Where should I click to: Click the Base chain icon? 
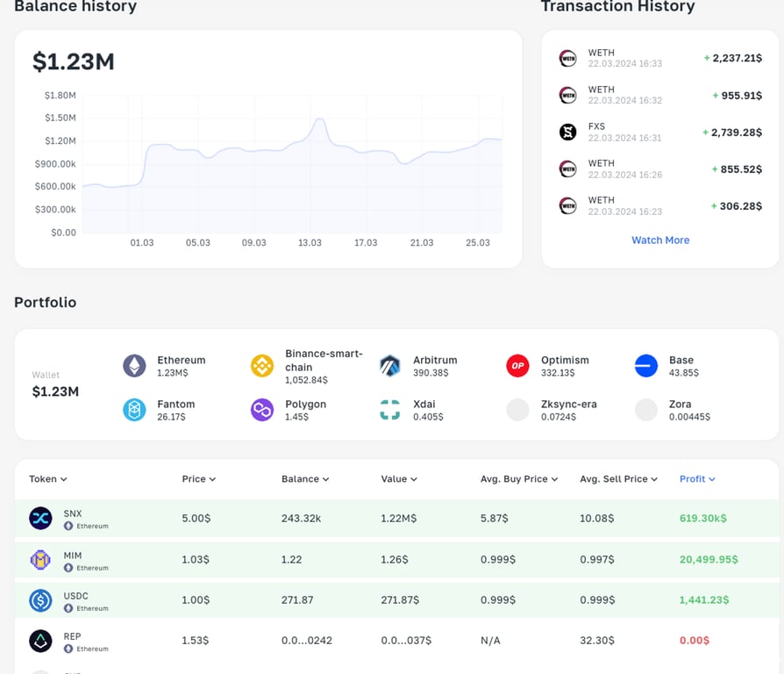point(646,366)
